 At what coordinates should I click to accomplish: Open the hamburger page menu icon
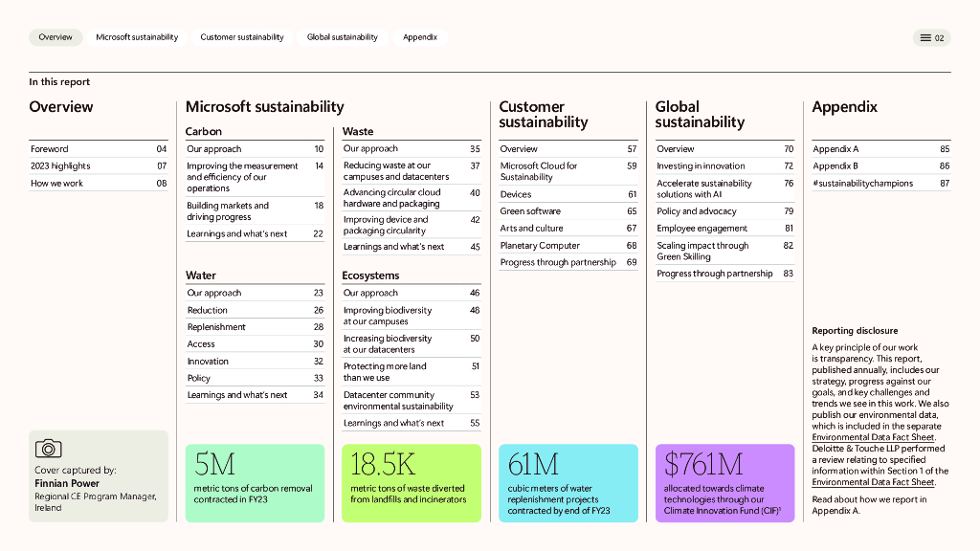point(925,38)
